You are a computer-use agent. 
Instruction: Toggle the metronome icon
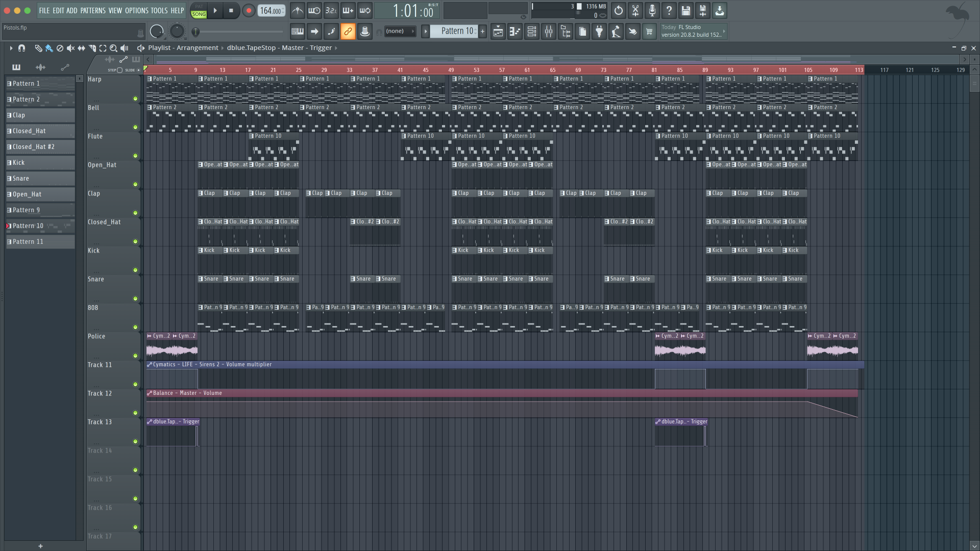pyautogui.click(x=298, y=11)
